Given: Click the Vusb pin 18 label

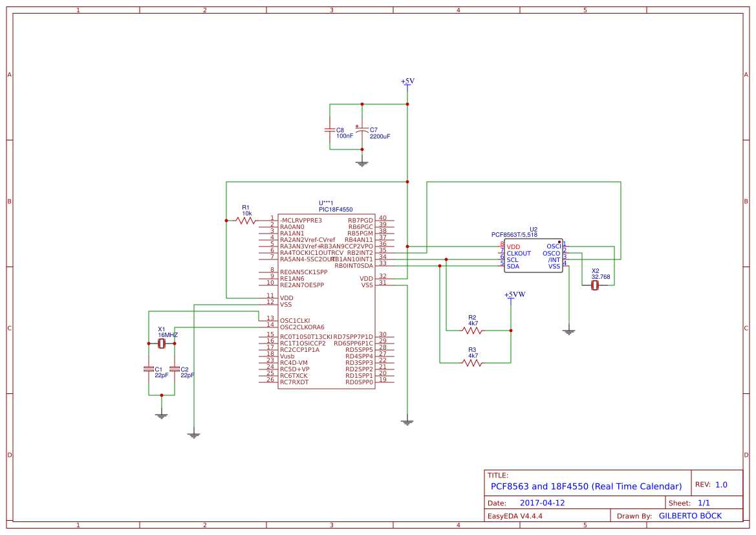Looking at the screenshot, I should tap(287, 356).
